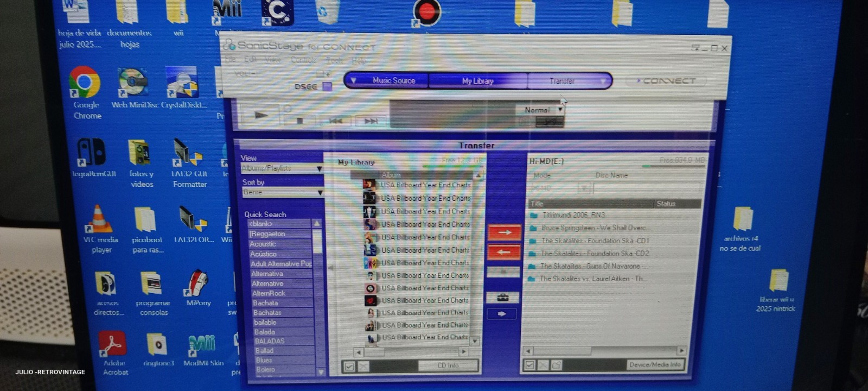Launch the MiPony desktop shortcut
Viewport: 868px width, 391px height.
coord(198,288)
